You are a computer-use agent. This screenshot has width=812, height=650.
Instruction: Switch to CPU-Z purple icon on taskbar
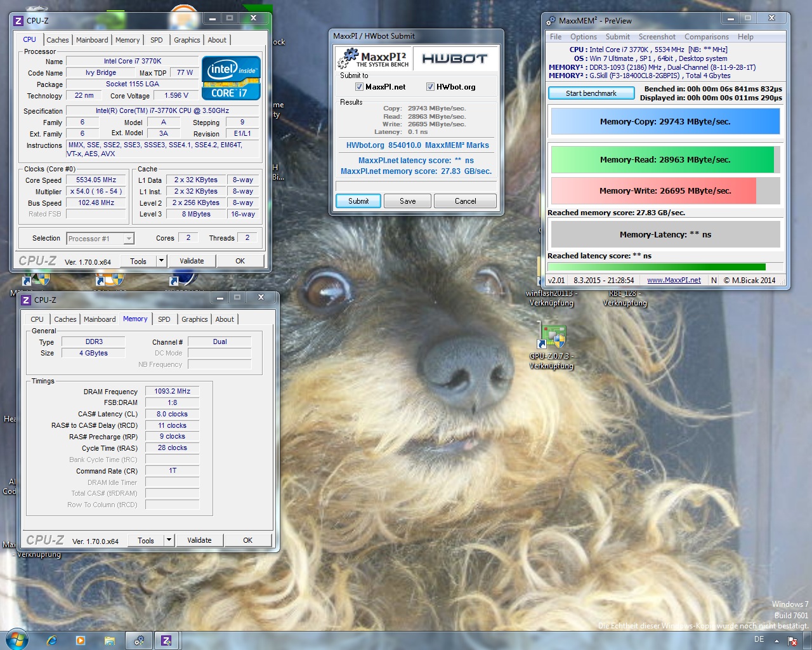166,640
